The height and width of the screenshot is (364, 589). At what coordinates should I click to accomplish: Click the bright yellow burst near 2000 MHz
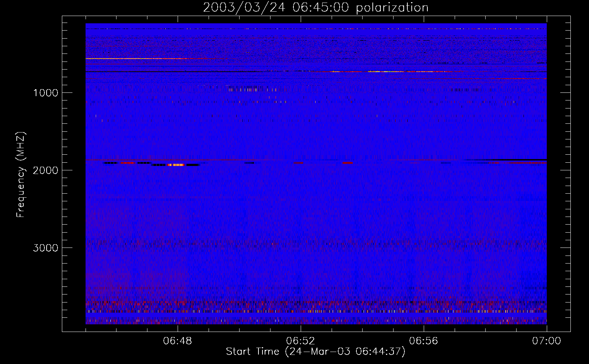pos(176,165)
